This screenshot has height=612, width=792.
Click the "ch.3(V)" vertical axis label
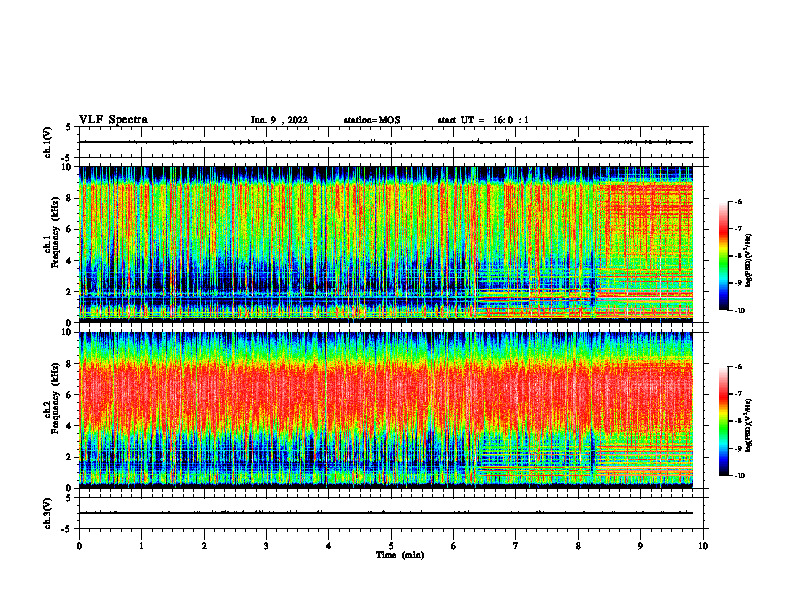[48, 514]
